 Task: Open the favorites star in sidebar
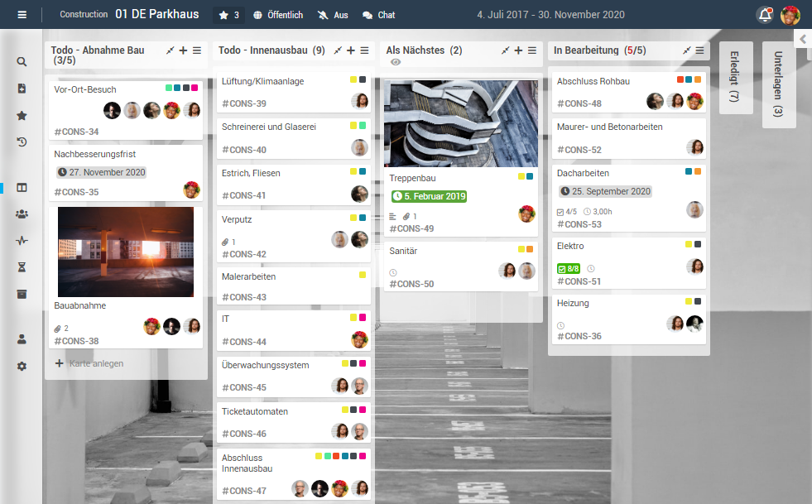[x=22, y=116]
